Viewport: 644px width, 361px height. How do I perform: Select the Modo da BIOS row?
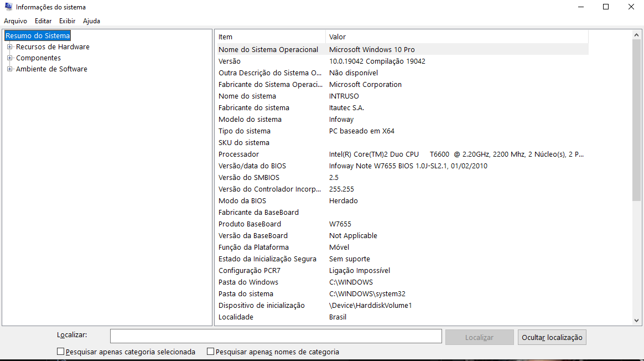point(403,200)
